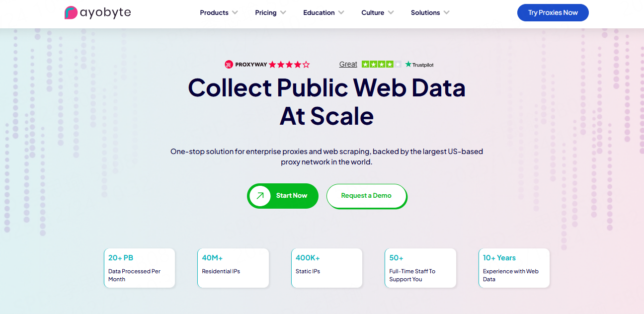
Task: Click the Request a Demo button
Action: (x=366, y=196)
